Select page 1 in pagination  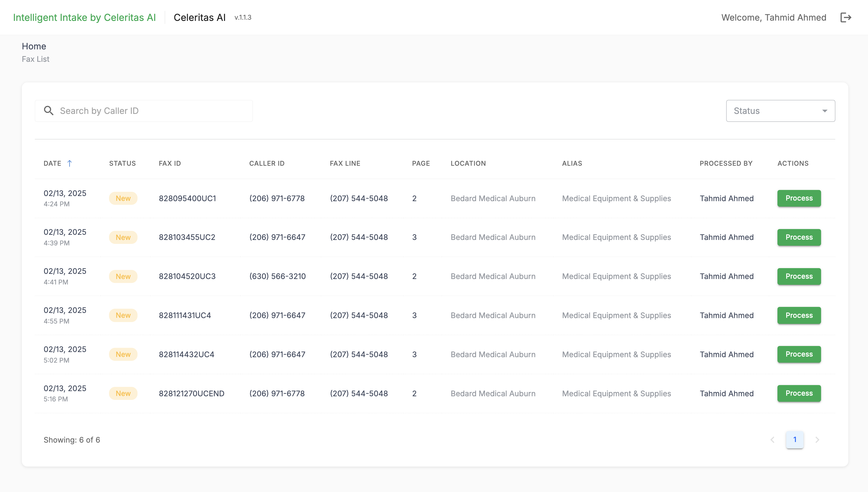pyautogui.click(x=794, y=440)
